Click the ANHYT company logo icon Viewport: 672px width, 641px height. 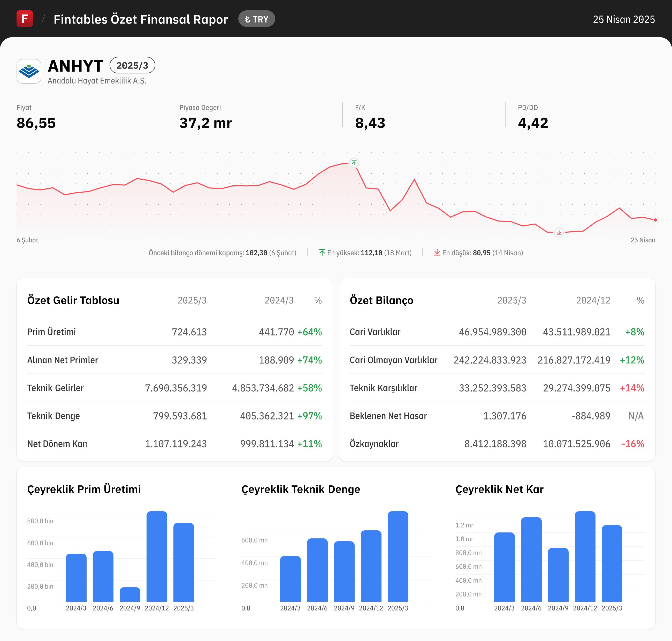(x=29, y=71)
